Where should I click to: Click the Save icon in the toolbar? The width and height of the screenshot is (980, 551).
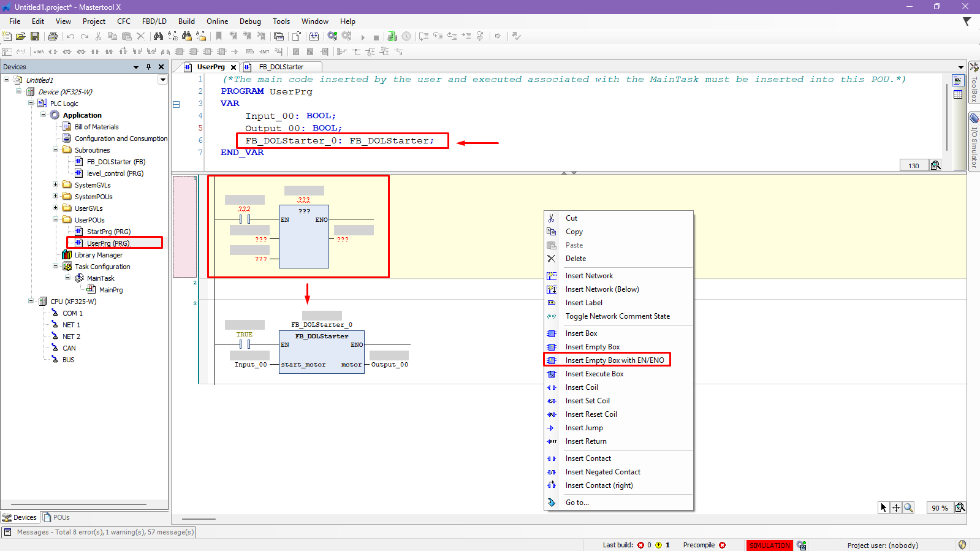tap(35, 37)
